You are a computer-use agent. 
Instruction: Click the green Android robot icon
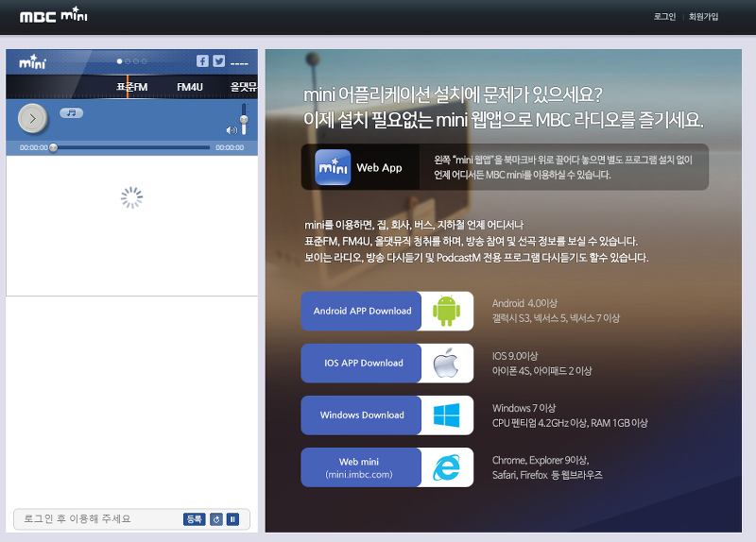click(446, 311)
